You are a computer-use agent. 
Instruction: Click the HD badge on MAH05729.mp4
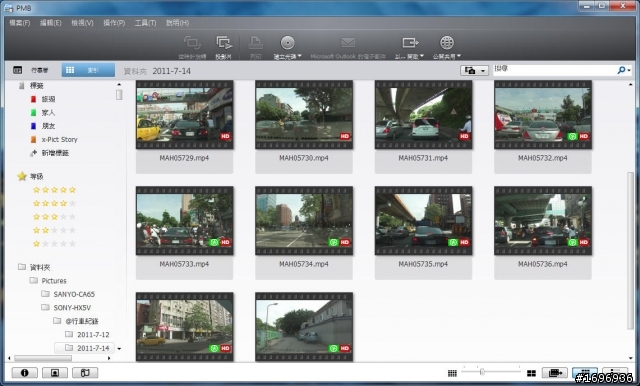[225, 136]
